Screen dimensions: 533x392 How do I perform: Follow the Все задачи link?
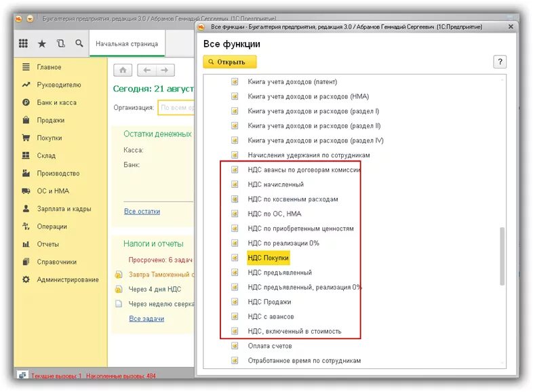[x=146, y=319]
